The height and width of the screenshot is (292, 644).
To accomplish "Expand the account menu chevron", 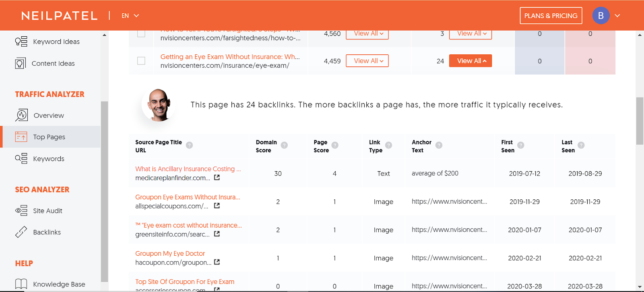I will [x=617, y=16].
